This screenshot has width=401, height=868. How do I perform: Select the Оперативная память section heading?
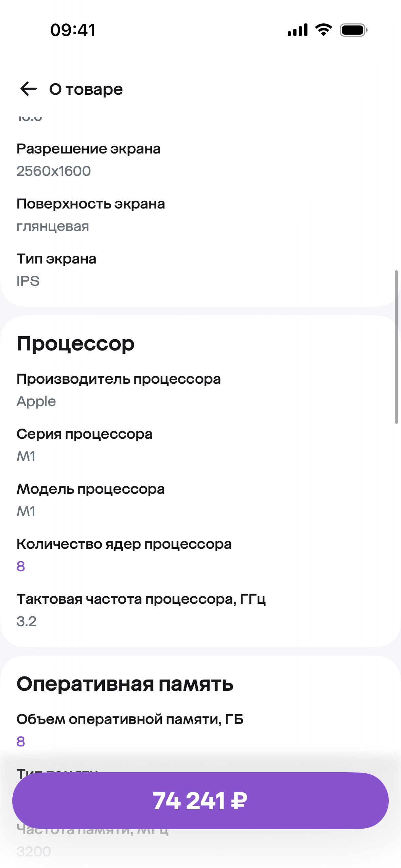(x=125, y=684)
